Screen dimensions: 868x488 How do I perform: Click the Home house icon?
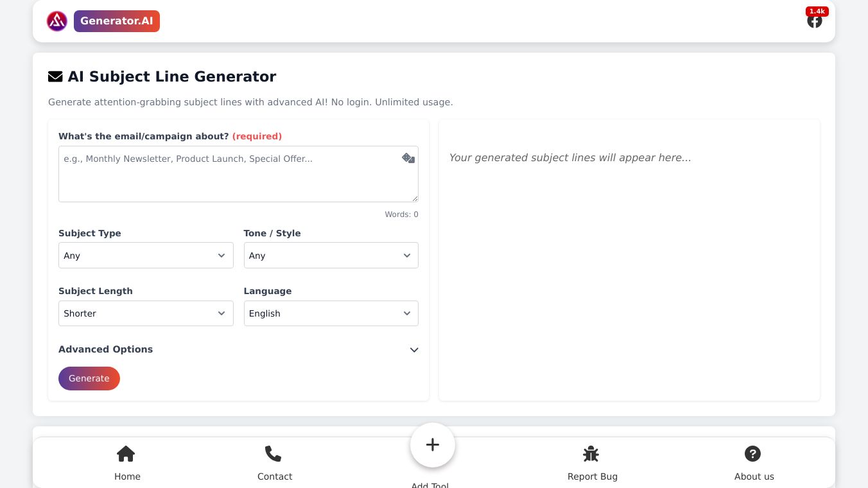126,454
